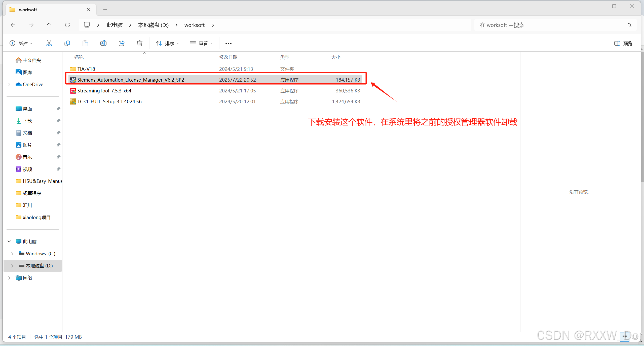The height and width of the screenshot is (346, 644).
Task: Open the 查看 view dropdown
Action: [x=201, y=43]
